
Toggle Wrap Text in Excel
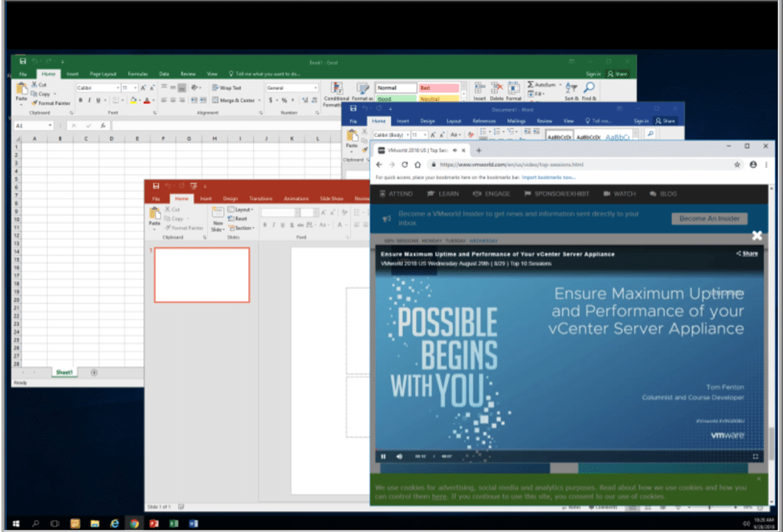(x=226, y=87)
